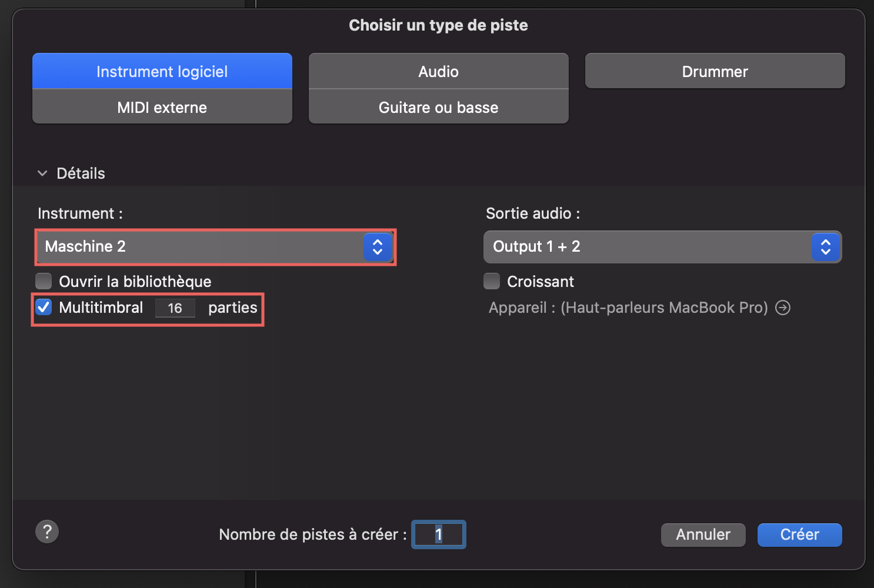Select the Drummer track type
Screen dimensions: 874x588
click(x=715, y=71)
